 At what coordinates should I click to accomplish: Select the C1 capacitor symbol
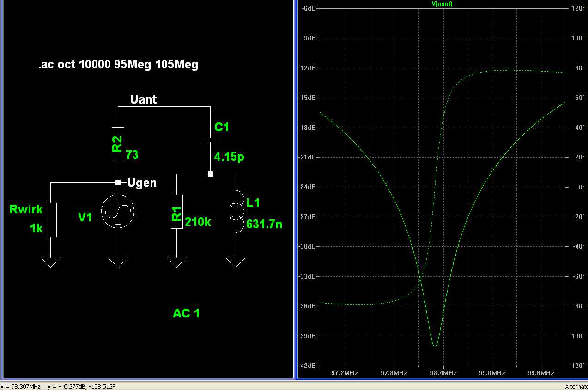point(211,140)
